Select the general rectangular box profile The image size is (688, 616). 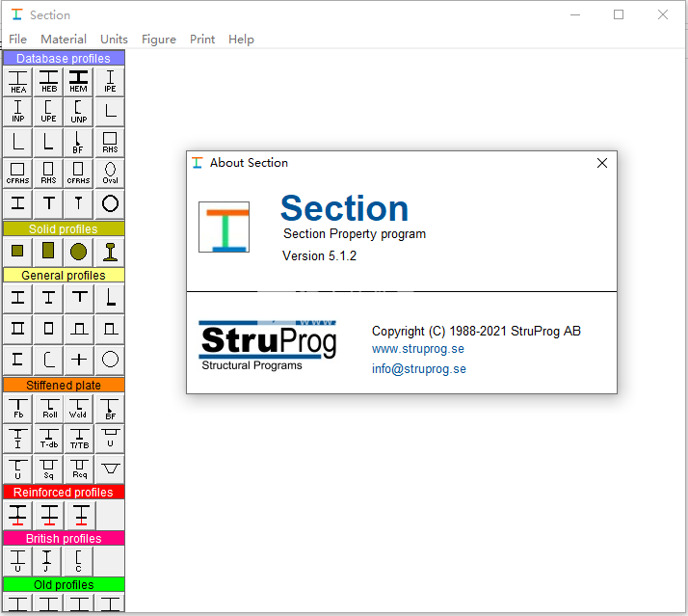(x=48, y=329)
